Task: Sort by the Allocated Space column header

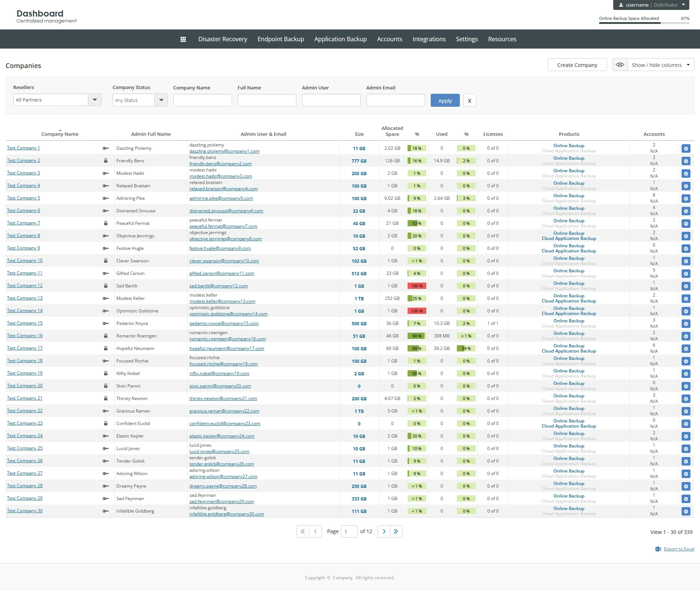Action: click(392, 131)
